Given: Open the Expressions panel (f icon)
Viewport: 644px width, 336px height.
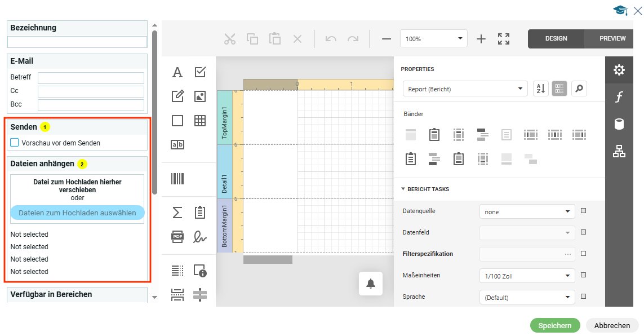Looking at the screenshot, I should 619,97.
